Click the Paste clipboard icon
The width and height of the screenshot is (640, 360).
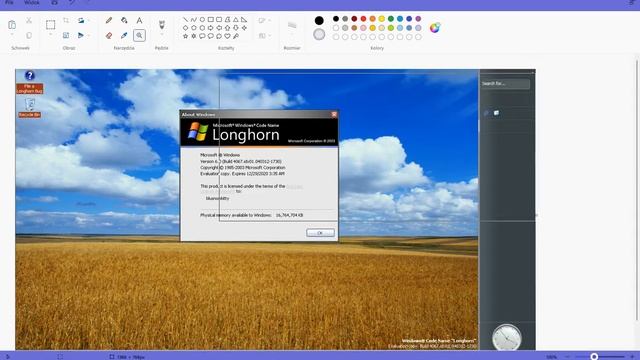coord(12,24)
